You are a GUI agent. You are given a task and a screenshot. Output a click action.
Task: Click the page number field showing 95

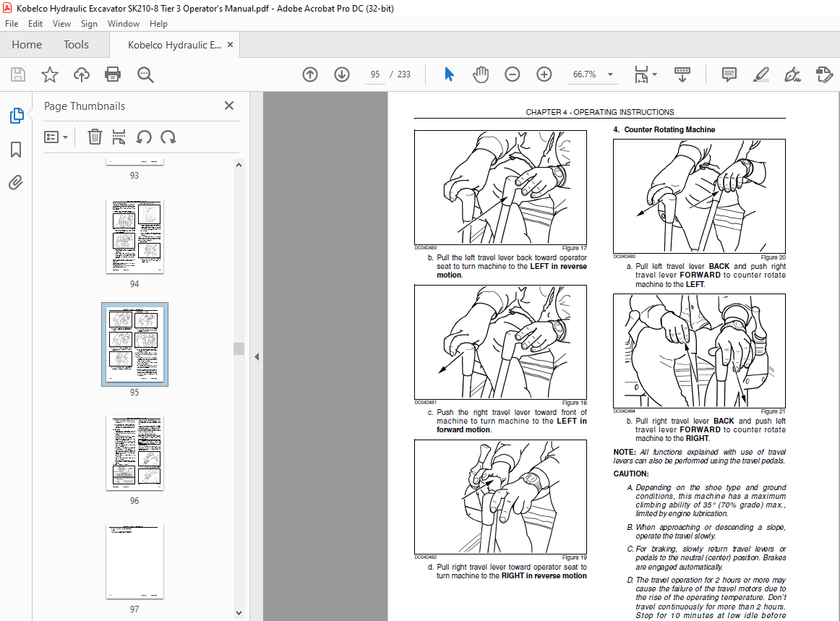(375, 74)
